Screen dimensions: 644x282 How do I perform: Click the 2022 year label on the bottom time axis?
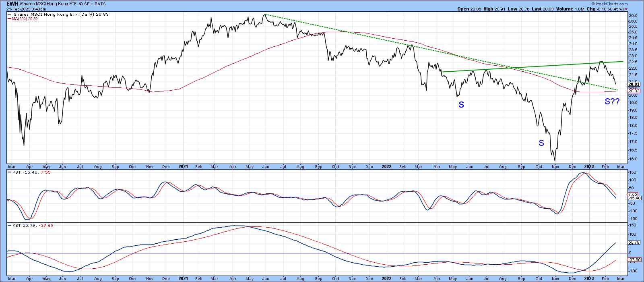tap(386, 278)
